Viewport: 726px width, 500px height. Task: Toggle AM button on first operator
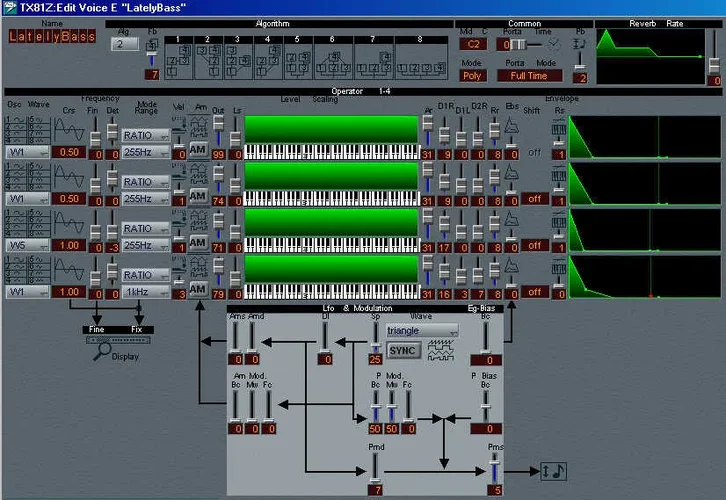[198, 148]
